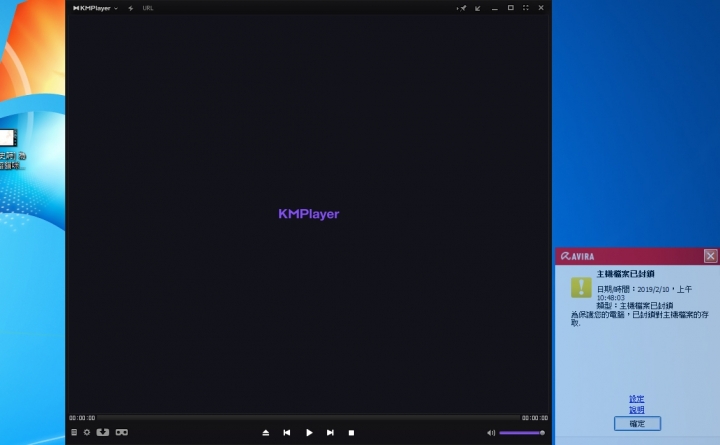Open the playlist panel icon
Image resolution: width=720 pixels, height=445 pixels.
pyautogui.click(x=74, y=432)
